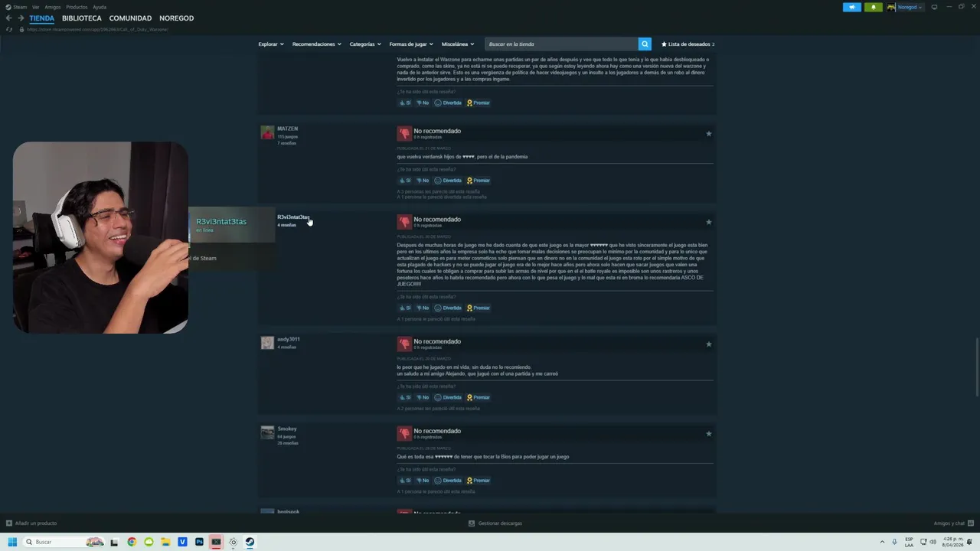Expand the Miscelánea dropdown
The height and width of the screenshot is (551, 980).
click(x=458, y=44)
